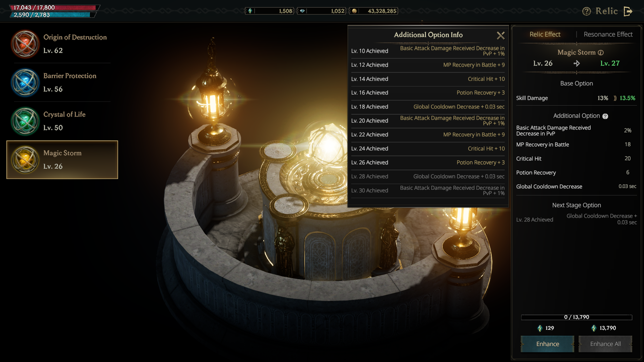
Task: Select the Barrier Protection blue orb icon
Action: click(25, 82)
